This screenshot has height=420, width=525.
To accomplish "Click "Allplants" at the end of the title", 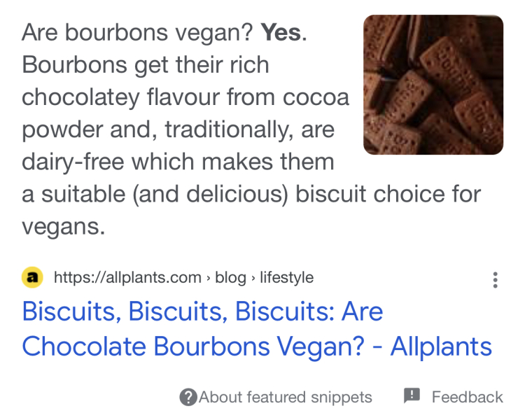I will point(441,346).
